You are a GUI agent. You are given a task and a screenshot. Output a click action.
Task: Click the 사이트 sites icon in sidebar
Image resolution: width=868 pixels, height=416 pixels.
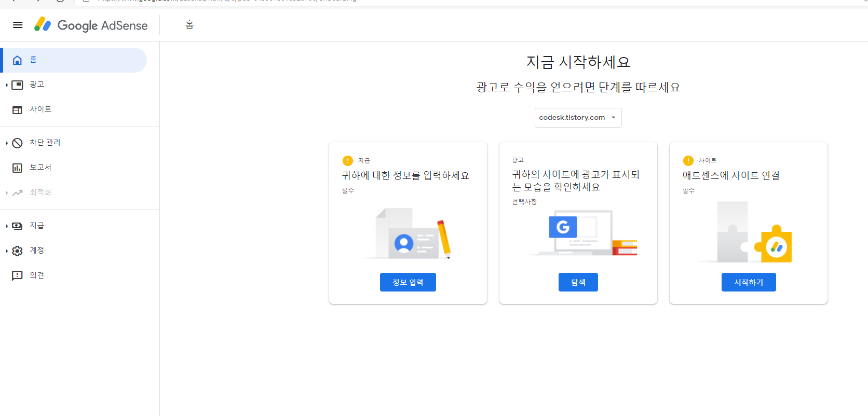(17, 109)
